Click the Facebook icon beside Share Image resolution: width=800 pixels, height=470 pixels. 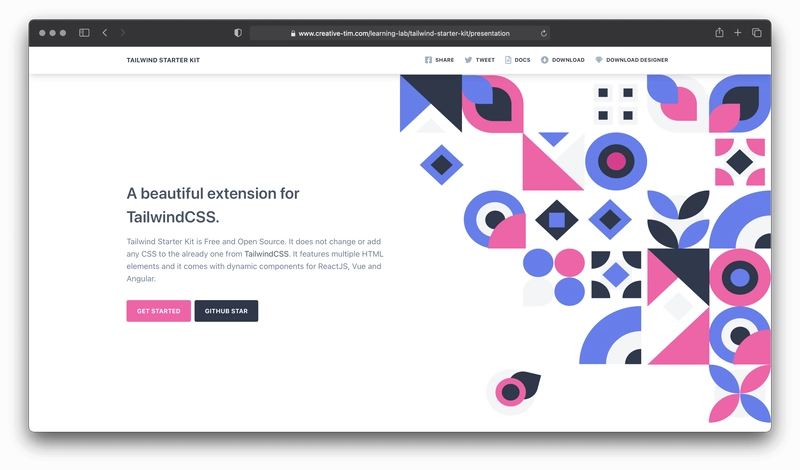pyautogui.click(x=428, y=60)
